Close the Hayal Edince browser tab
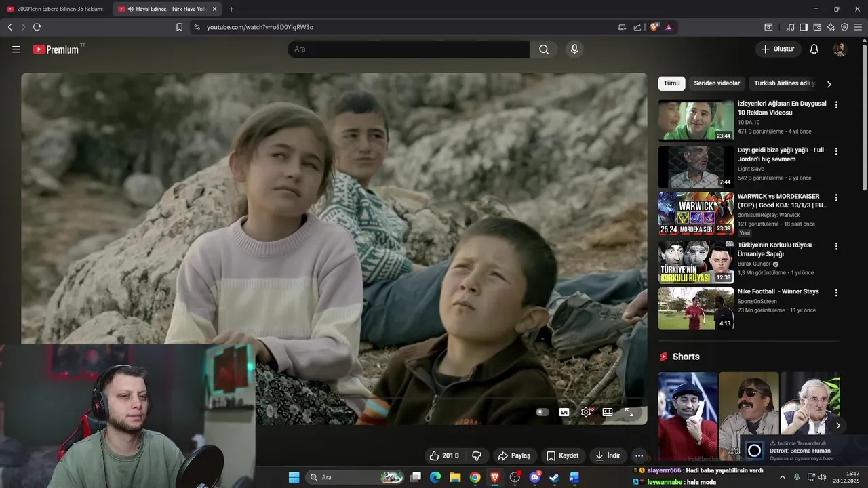Screen dimensions: 868x488 tap(214, 9)
